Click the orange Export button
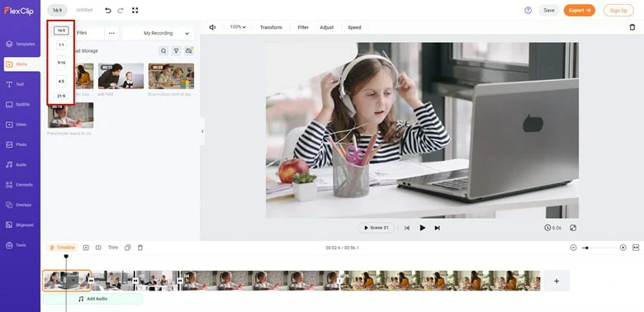644x312 pixels. pos(579,10)
